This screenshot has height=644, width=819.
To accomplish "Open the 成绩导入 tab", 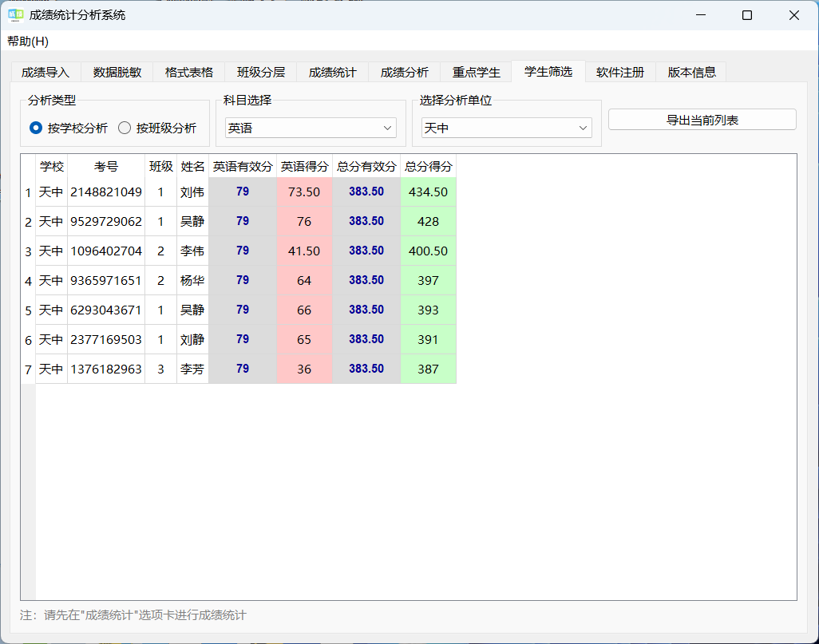I will pos(44,71).
